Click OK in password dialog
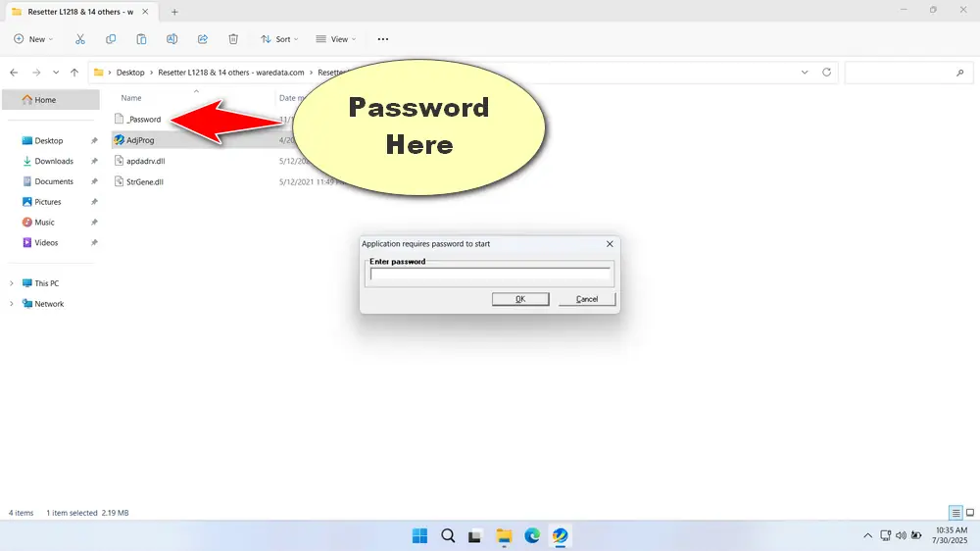The height and width of the screenshot is (551, 980). (520, 299)
